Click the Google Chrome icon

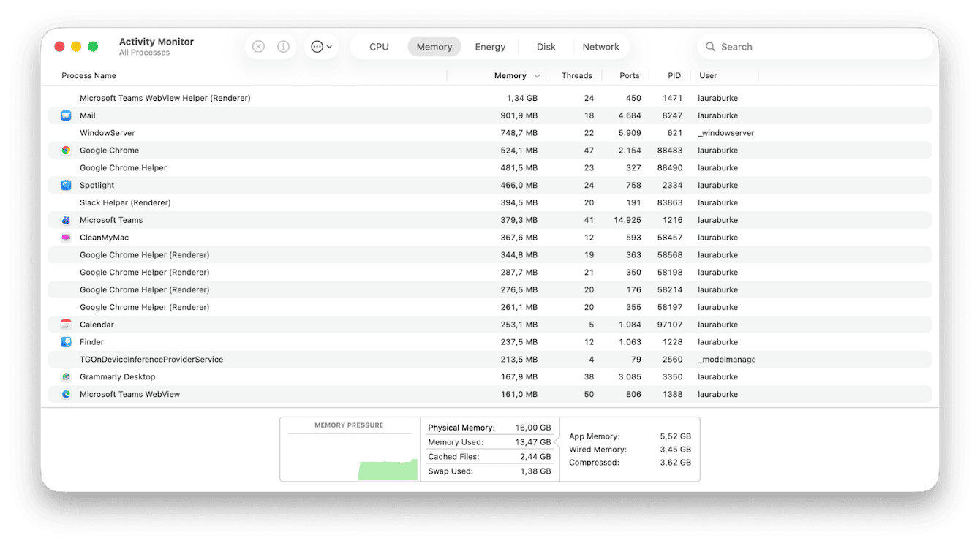[x=66, y=150]
